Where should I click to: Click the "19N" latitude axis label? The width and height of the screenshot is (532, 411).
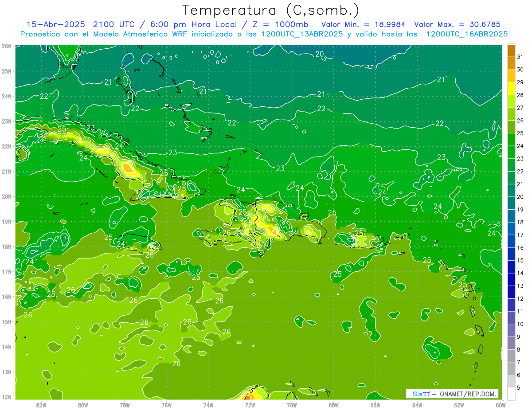(7, 222)
